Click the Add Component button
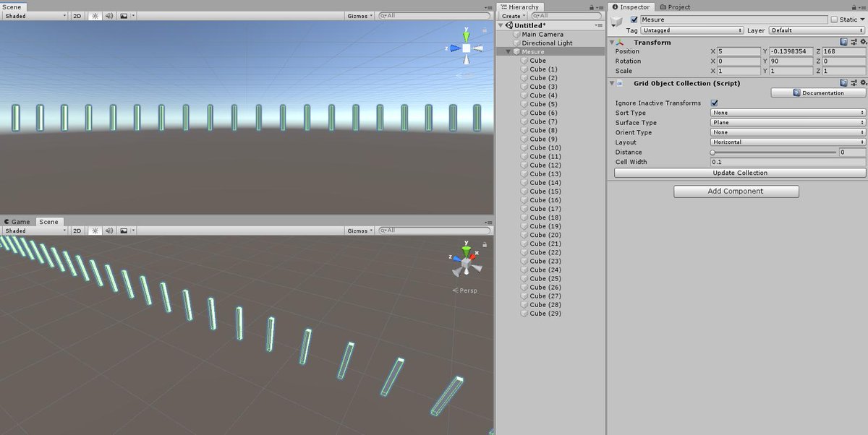Viewport: 868px width, 435px height. coord(736,191)
